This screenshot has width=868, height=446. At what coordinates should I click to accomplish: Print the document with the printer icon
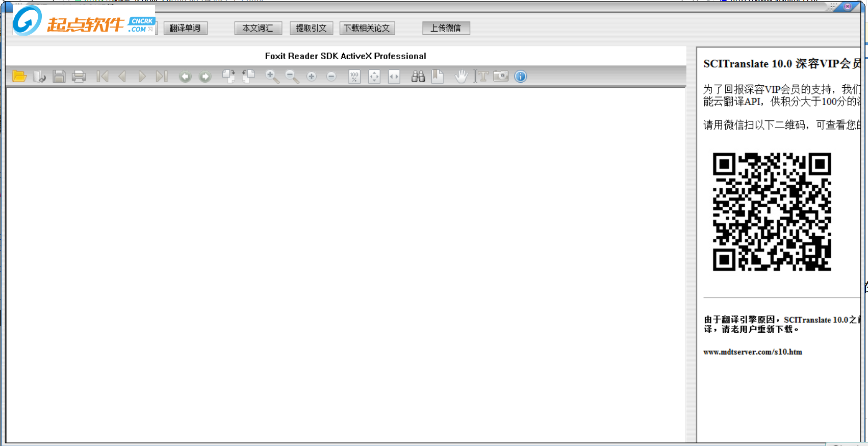click(79, 77)
